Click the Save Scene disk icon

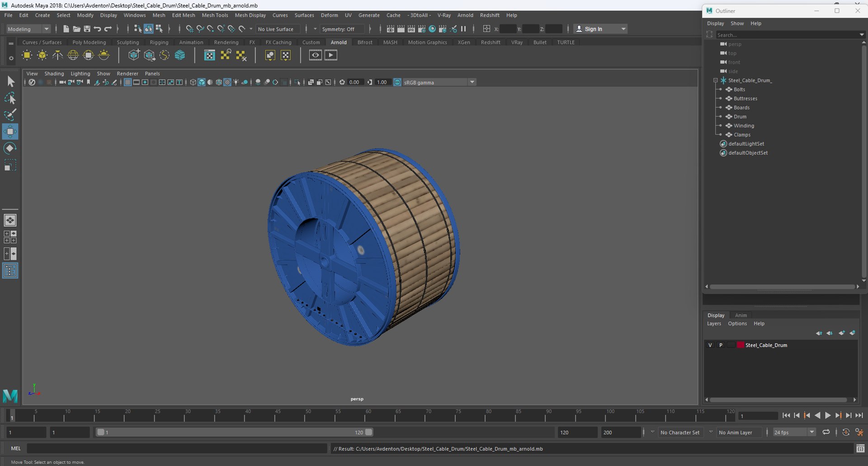(87, 29)
